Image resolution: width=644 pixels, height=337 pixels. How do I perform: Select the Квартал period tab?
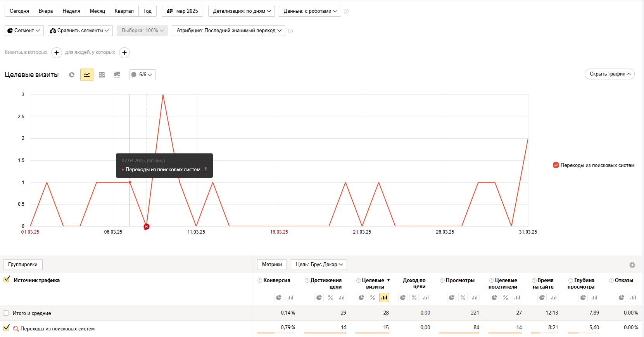click(124, 11)
